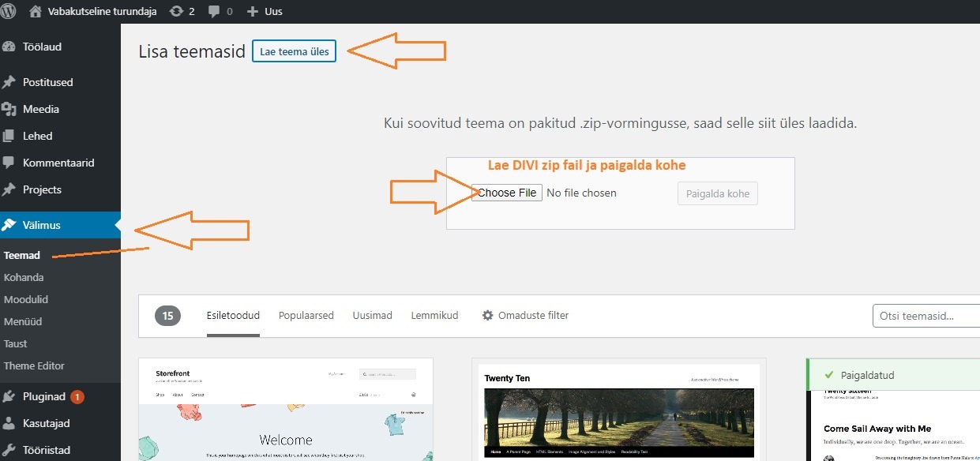The width and height of the screenshot is (980, 461).
Task: Click the theme count badge showing 15
Action: [x=168, y=316]
